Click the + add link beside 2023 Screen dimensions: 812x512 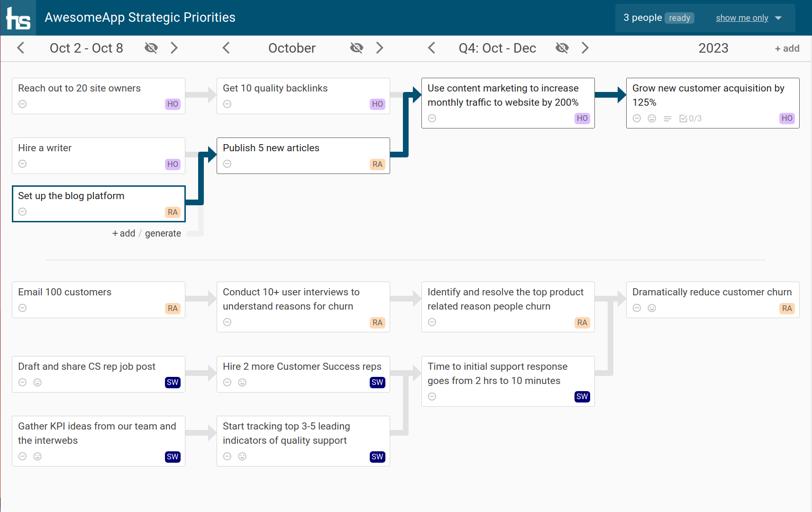click(x=787, y=48)
